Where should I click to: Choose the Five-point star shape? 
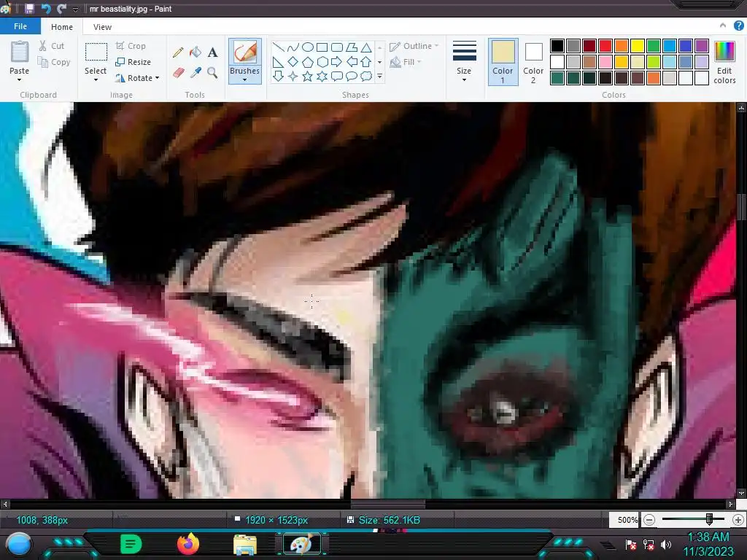pyautogui.click(x=308, y=76)
